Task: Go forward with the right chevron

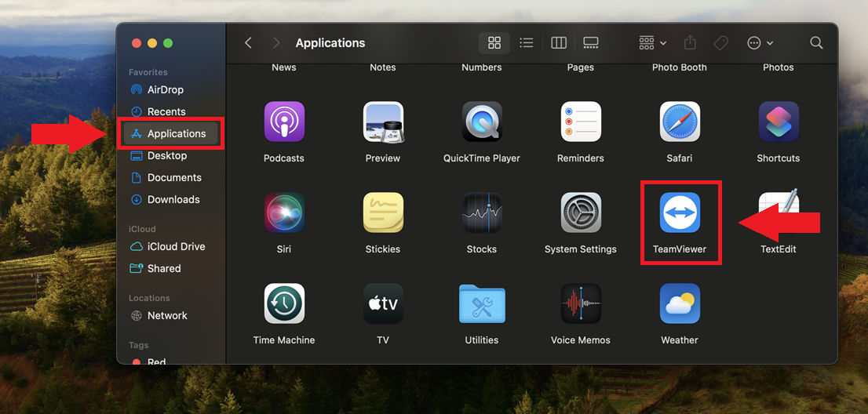Action: click(x=276, y=42)
